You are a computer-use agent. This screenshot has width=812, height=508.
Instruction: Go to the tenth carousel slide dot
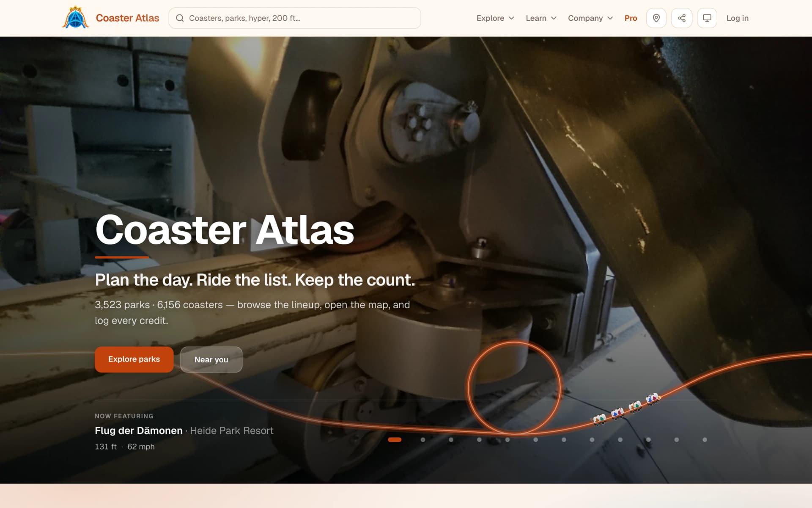pyautogui.click(x=648, y=440)
